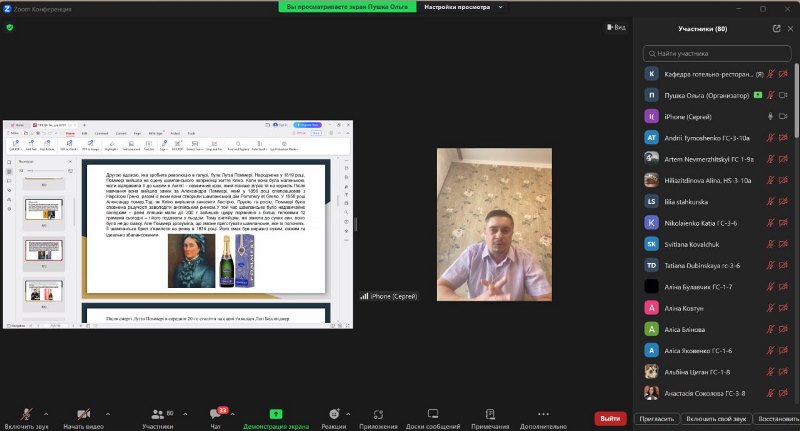Open Вид layout menu
This screenshot has width=800, height=431.
pos(616,28)
